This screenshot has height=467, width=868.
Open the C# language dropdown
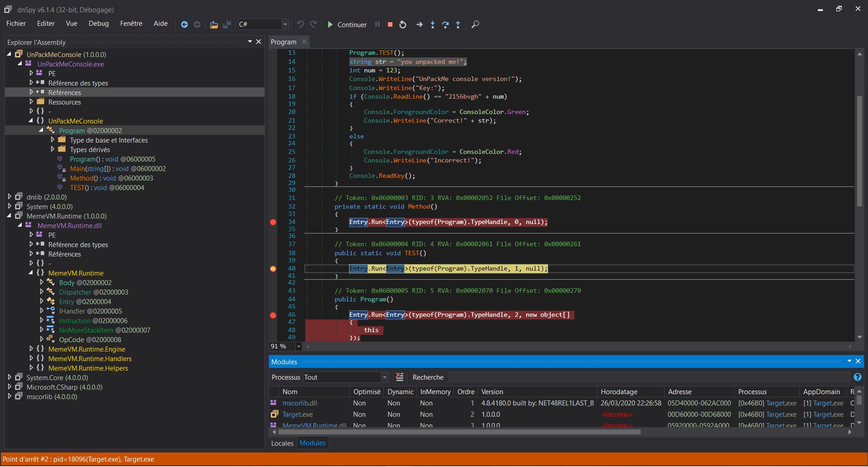(x=285, y=24)
